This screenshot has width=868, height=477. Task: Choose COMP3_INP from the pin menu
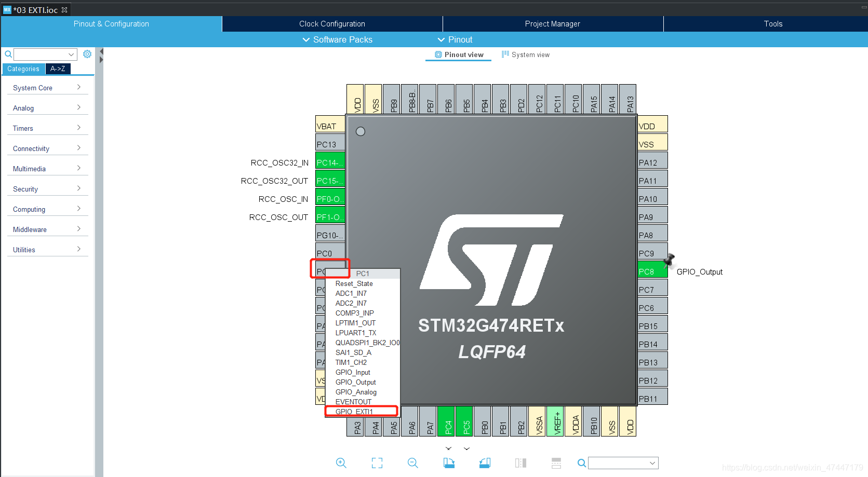(x=363, y=313)
